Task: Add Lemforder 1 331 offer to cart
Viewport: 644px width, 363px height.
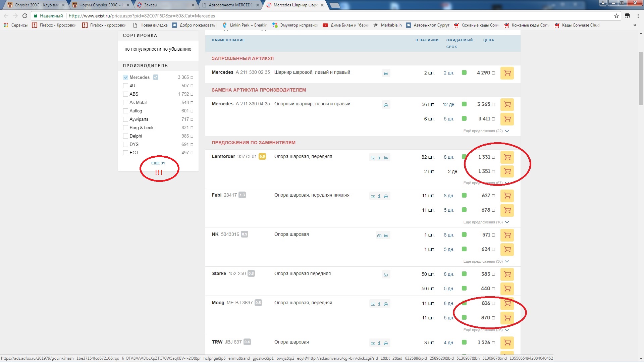Action: coord(507,157)
